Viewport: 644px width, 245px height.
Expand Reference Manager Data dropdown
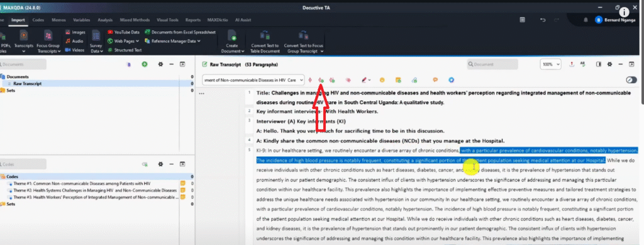pos(199,41)
